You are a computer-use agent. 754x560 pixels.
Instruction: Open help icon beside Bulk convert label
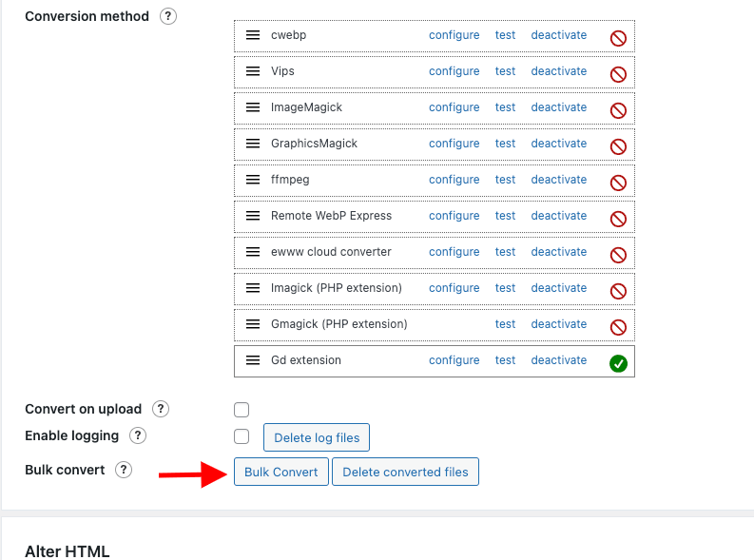pos(124,470)
